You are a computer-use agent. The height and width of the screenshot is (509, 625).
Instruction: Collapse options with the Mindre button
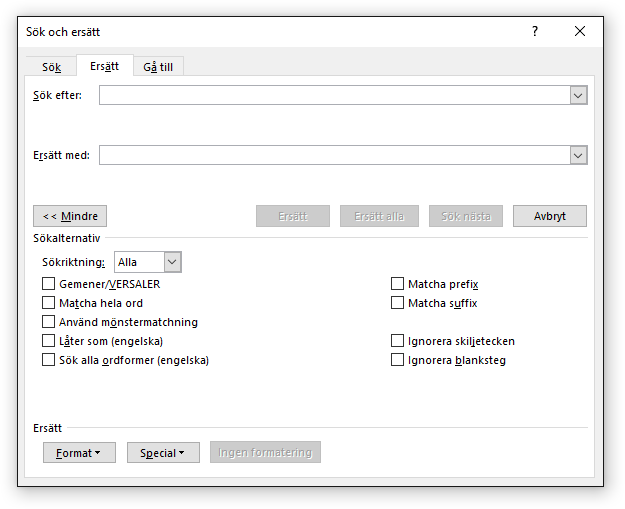pyautogui.click(x=70, y=216)
